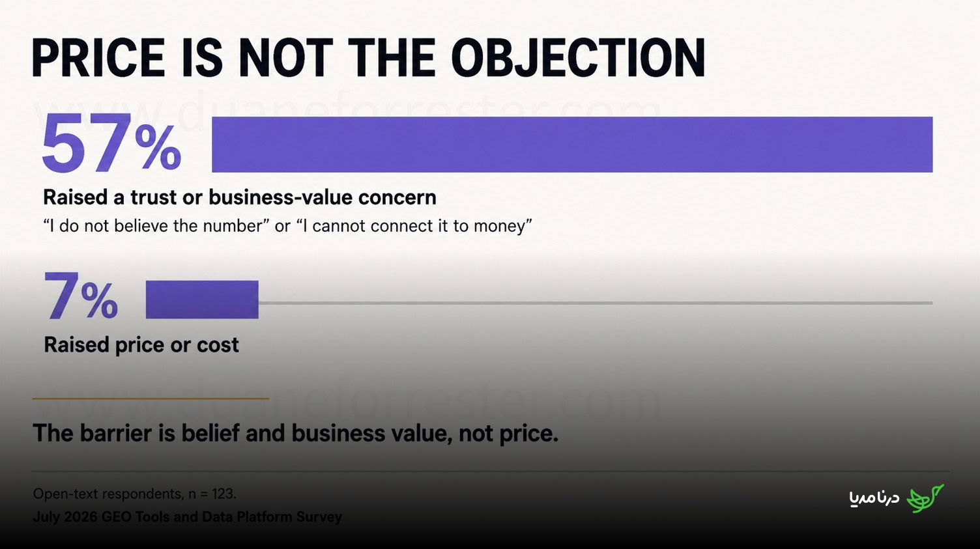
Task: Click the 'Raised price or cost' label
Action: pos(141,345)
